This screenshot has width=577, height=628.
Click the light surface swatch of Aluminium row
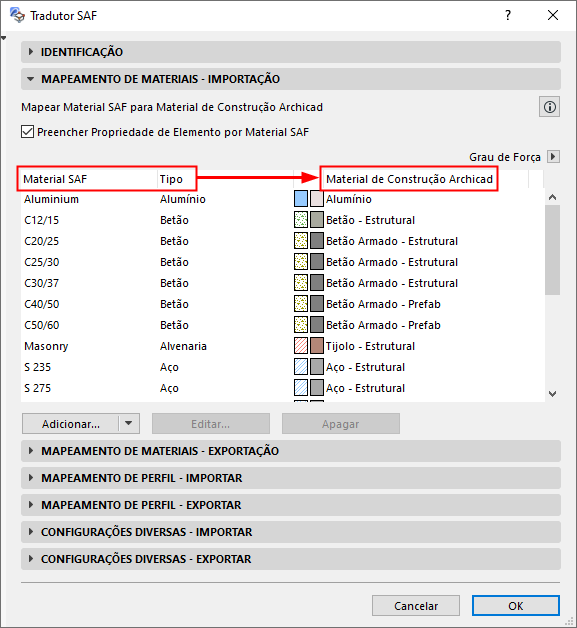coord(317,199)
